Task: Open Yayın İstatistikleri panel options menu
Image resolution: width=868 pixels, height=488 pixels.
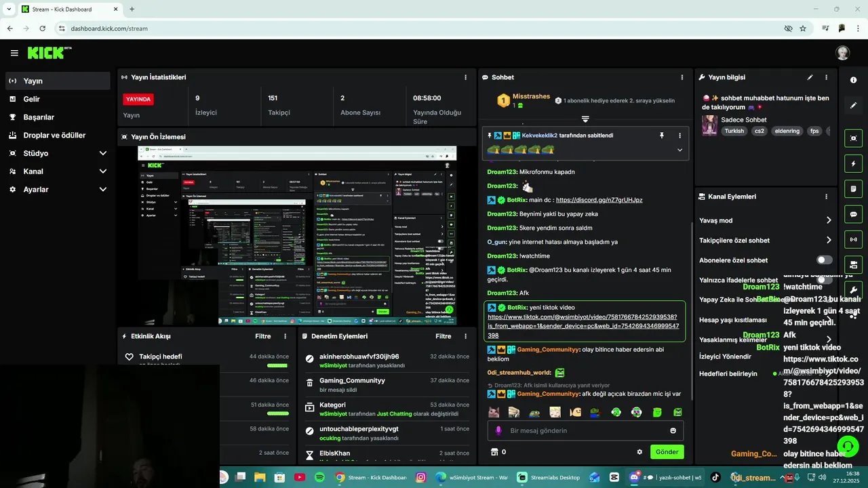Action: tap(465, 77)
